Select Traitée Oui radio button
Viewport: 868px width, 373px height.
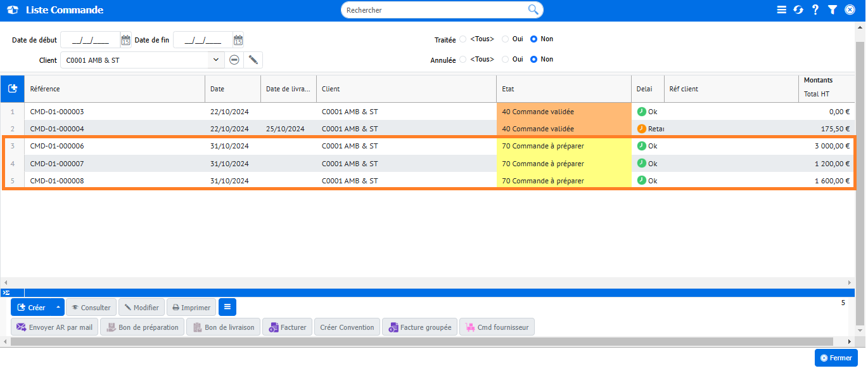[x=506, y=39]
